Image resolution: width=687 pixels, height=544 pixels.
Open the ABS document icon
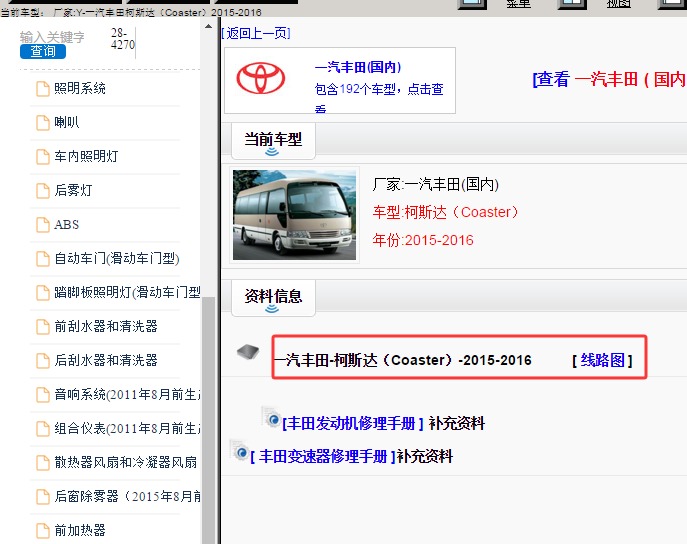[42, 225]
